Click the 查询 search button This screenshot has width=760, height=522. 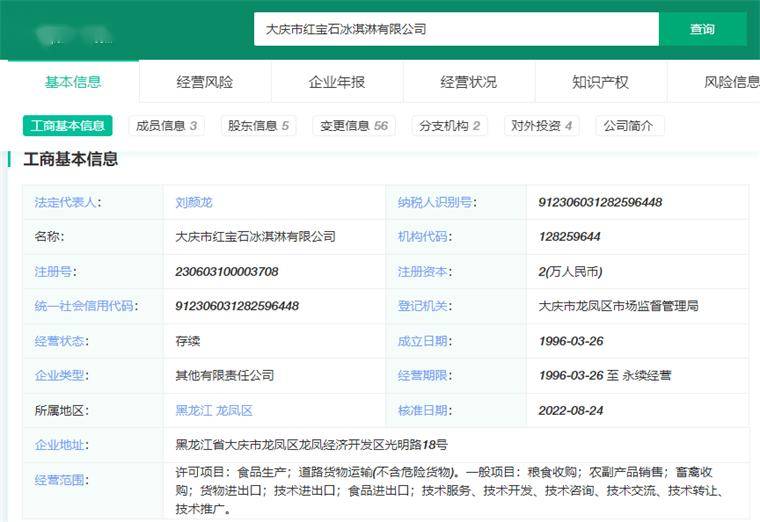[x=702, y=29]
